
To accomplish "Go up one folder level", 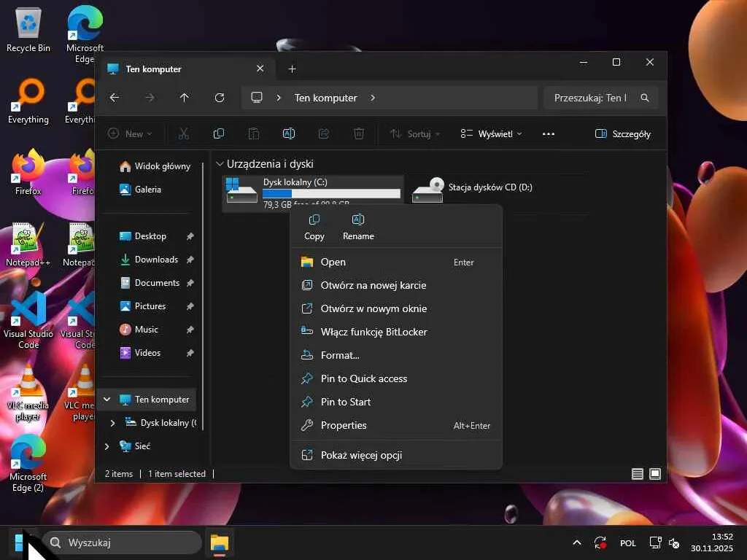I will click(185, 98).
